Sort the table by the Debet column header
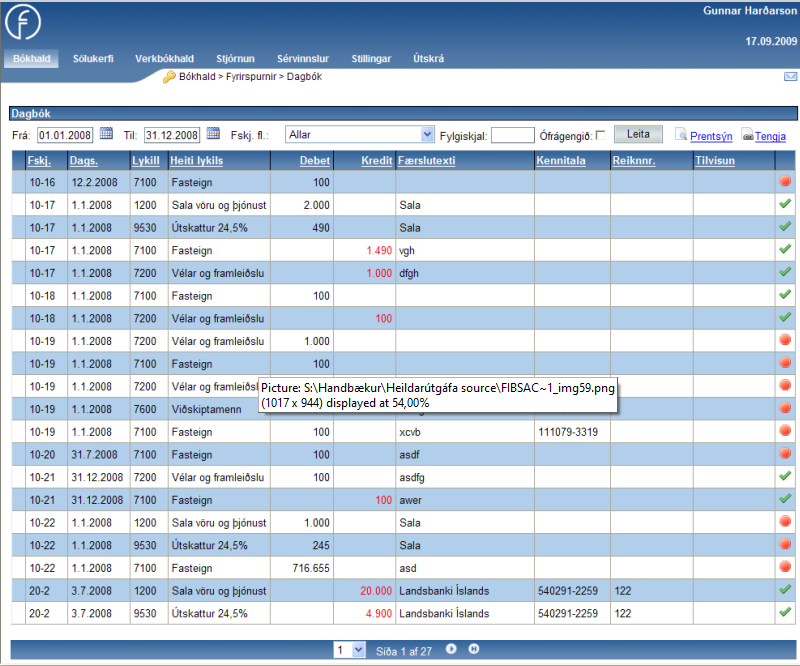Image resolution: width=800 pixels, height=666 pixels. click(x=314, y=160)
